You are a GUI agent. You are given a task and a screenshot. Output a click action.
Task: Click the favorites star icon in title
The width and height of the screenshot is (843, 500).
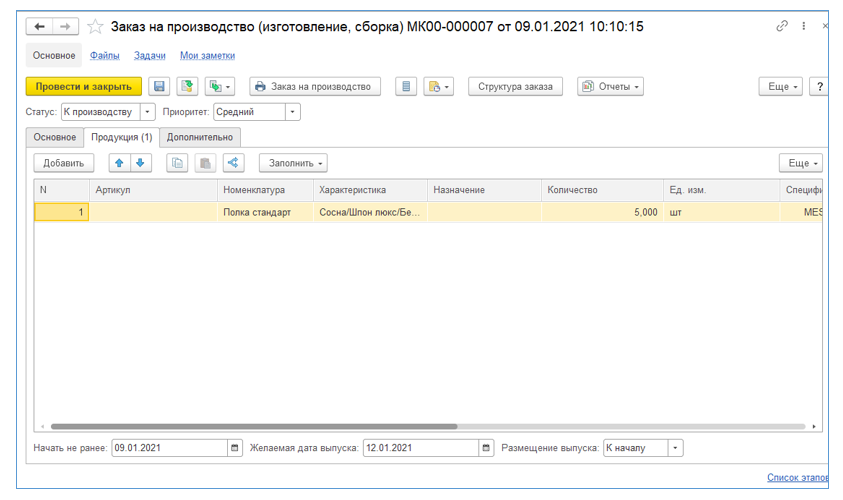pos(96,27)
